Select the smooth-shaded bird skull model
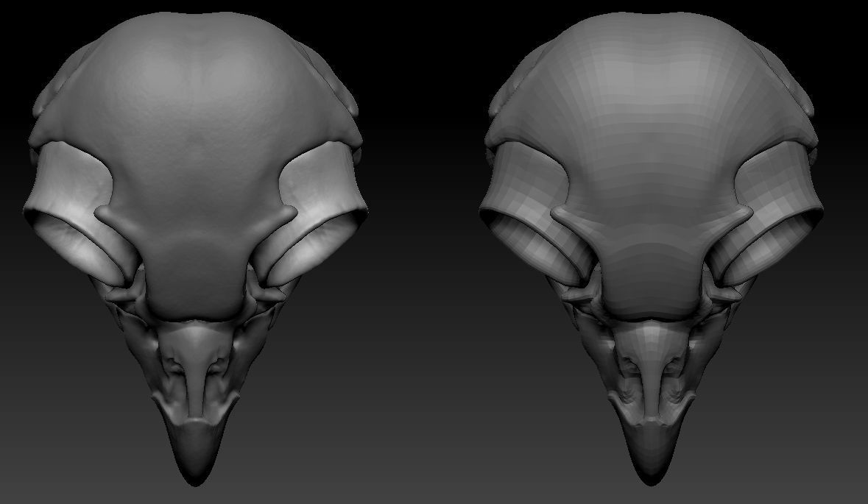868x504 pixels. 194,249
